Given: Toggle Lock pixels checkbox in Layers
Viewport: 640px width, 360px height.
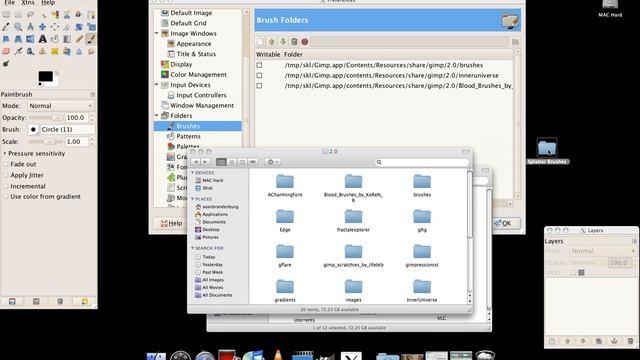Looking at the screenshot, I should click(573, 272).
